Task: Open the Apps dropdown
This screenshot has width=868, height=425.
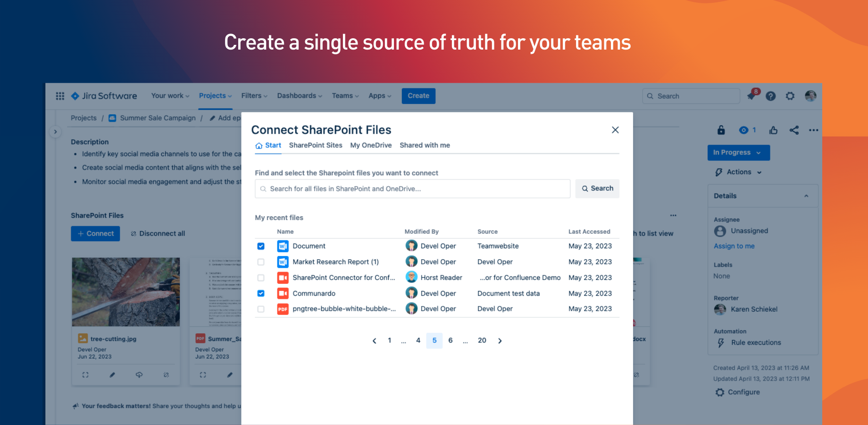Action: pos(380,96)
